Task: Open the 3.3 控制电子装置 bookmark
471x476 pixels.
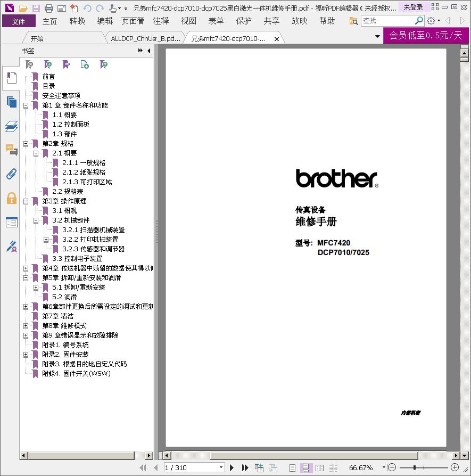Action: click(77, 259)
